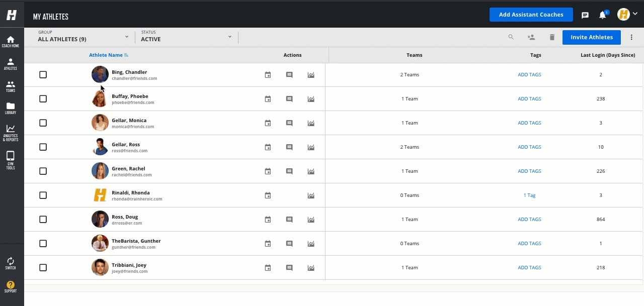The width and height of the screenshot is (644, 306).
Task: Click the add athlete person icon
Action: pos(531,37)
